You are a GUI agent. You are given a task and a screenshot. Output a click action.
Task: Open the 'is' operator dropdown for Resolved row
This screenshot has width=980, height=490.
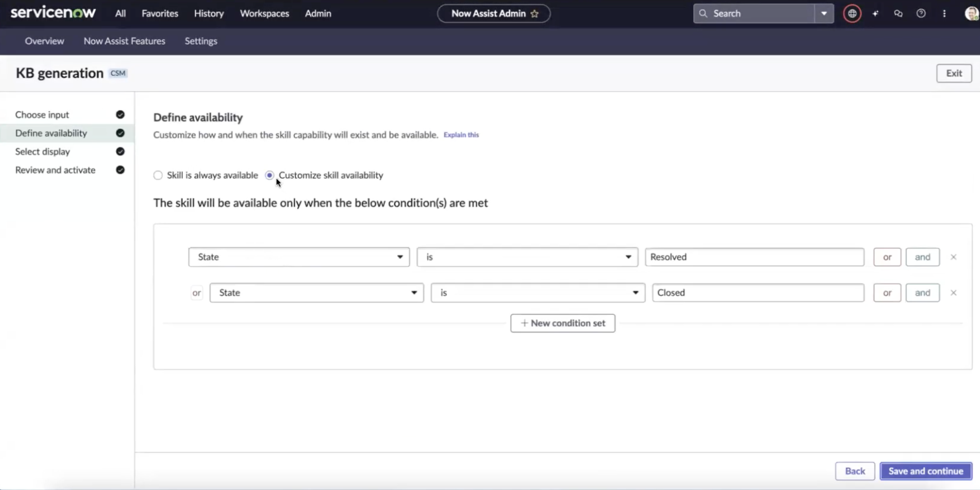(527, 257)
